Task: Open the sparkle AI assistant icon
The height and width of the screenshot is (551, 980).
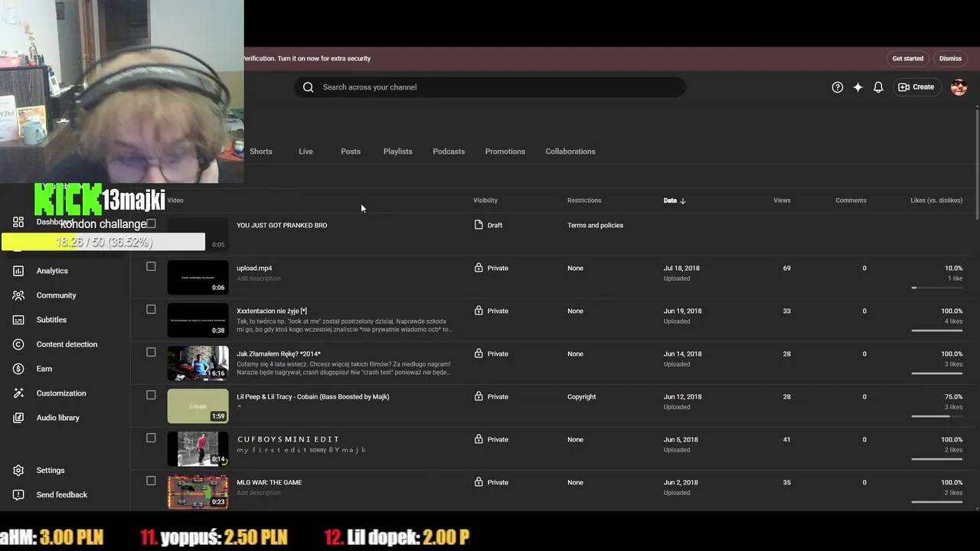Action: pos(857,87)
